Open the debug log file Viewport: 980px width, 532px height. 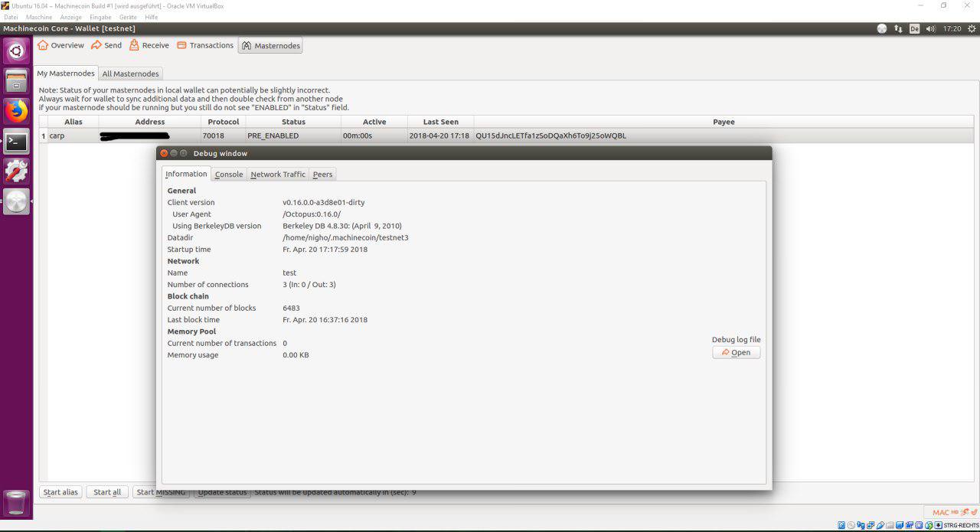[736, 352]
